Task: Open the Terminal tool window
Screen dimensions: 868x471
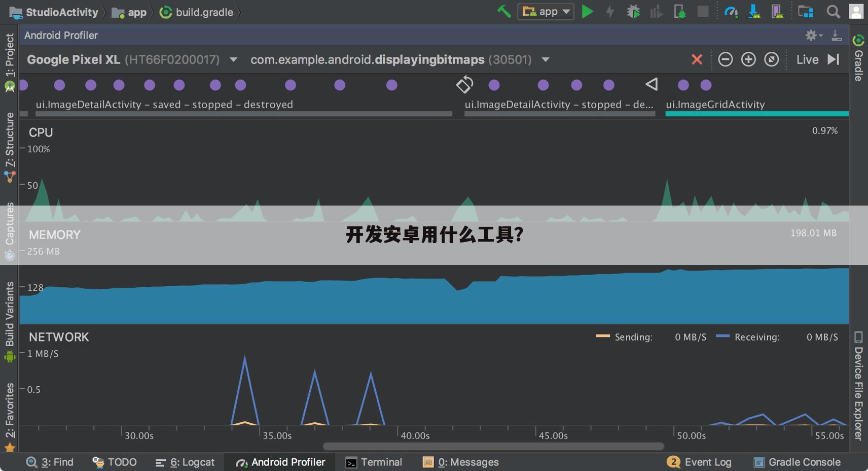Action: pyautogui.click(x=374, y=462)
